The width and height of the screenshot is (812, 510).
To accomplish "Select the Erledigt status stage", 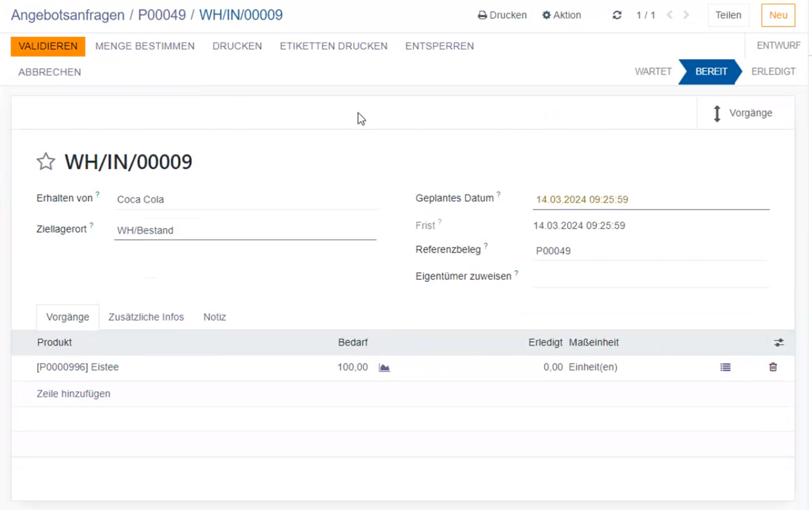I will coord(772,71).
